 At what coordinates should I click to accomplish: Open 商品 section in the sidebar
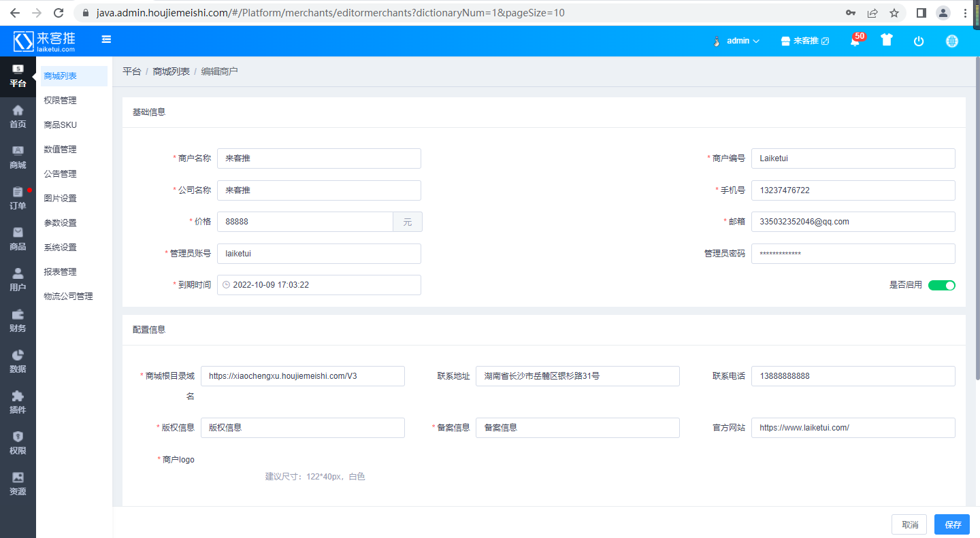pyautogui.click(x=18, y=239)
